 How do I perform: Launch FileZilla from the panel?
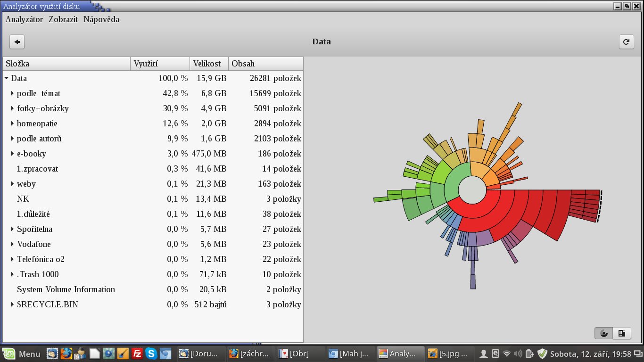click(x=137, y=353)
